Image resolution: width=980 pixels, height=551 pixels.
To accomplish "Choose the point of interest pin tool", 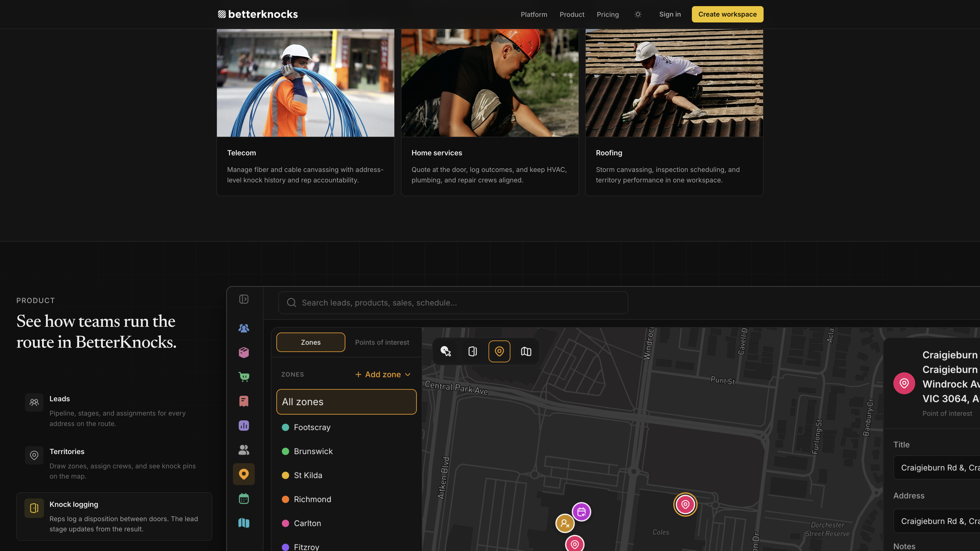I will (x=499, y=351).
